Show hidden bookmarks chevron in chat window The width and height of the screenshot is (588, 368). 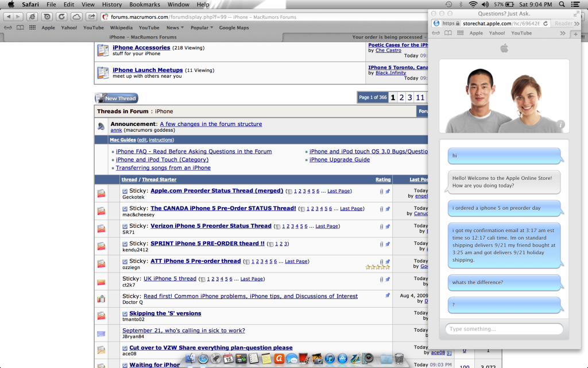tap(563, 33)
